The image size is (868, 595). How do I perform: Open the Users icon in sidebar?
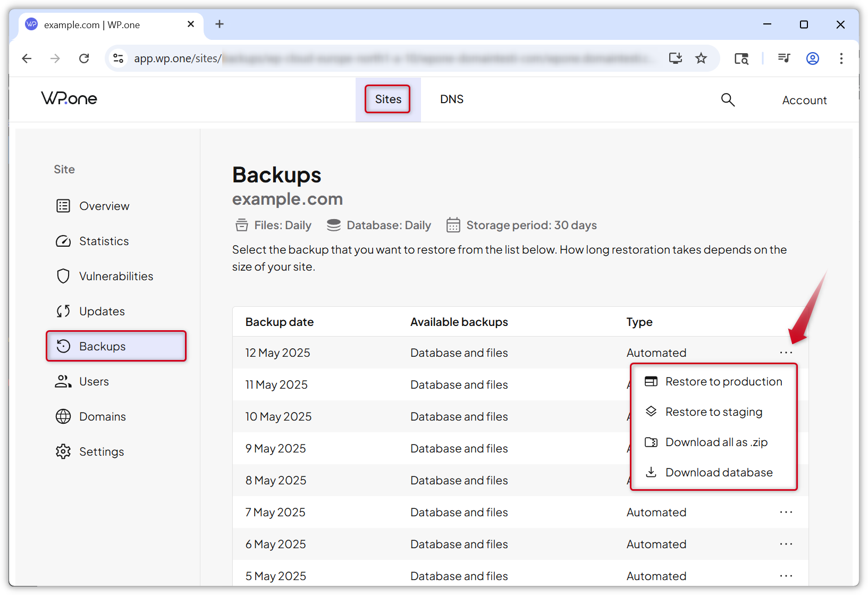tap(63, 381)
